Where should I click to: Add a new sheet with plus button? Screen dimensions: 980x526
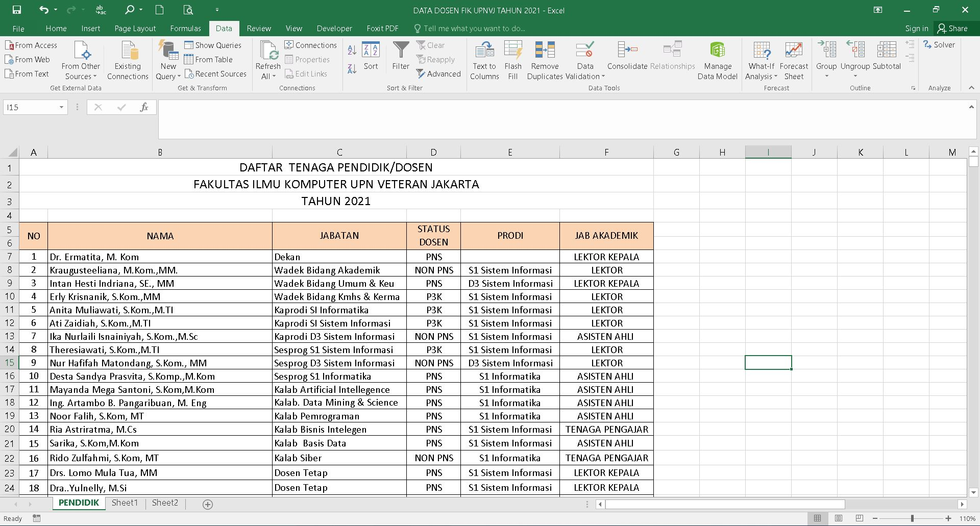tap(208, 504)
